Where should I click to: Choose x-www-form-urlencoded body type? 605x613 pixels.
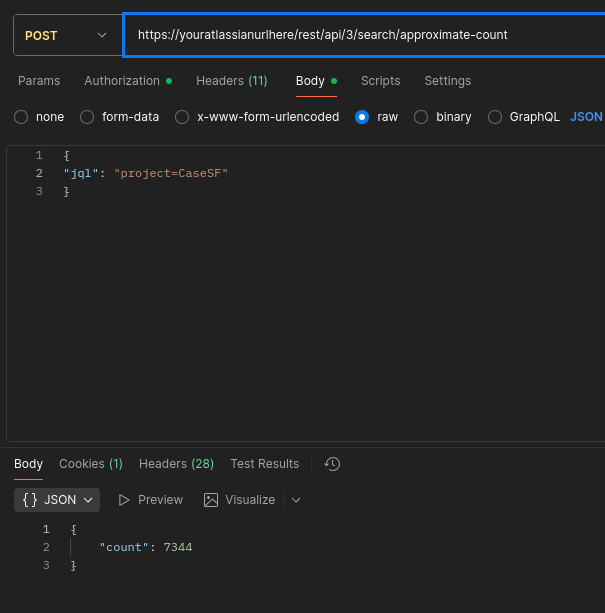182,117
